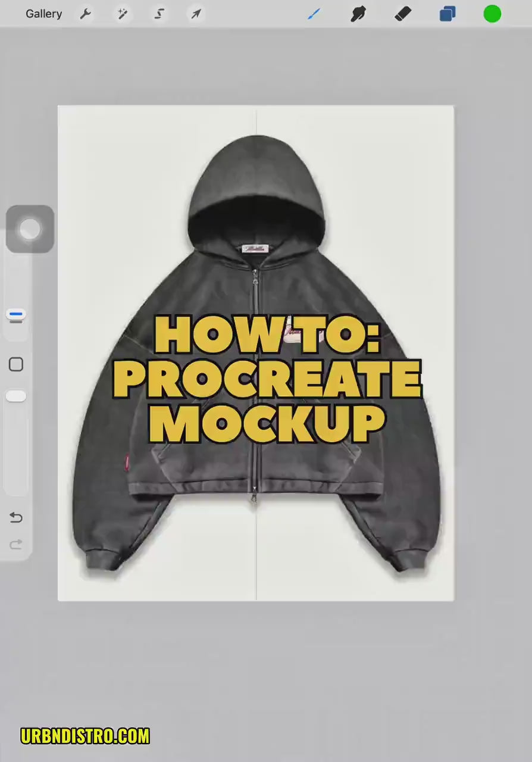
Task: Click the brush opacity slider handle
Action: click(16, 396)
